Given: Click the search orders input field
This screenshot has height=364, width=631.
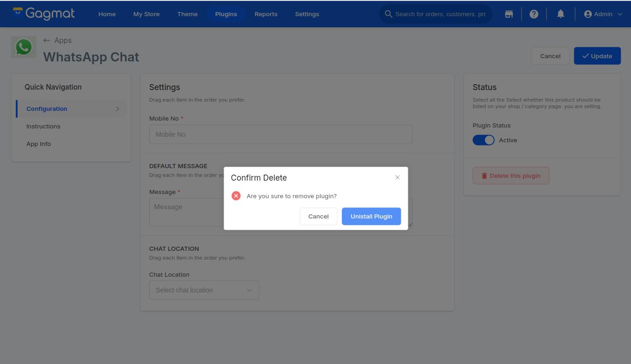Looking at the screenshot, I should pyautogui.click(x=441, y=14).
